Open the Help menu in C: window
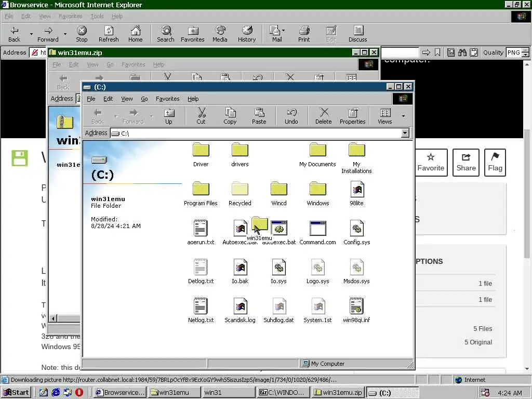532x399 pixels. click(x=193, y=99)
